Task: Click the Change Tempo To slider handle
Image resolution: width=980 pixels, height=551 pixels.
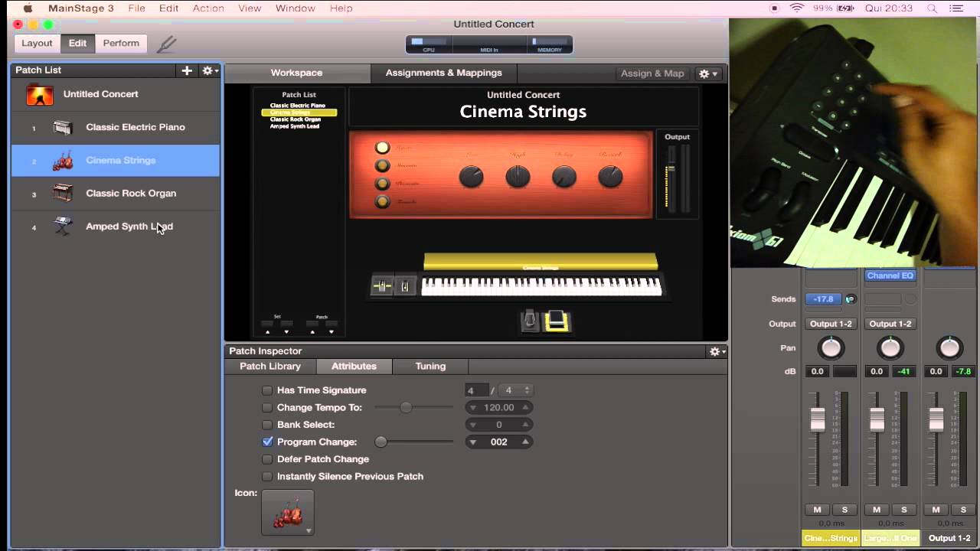Action: (x=406, y=408)
